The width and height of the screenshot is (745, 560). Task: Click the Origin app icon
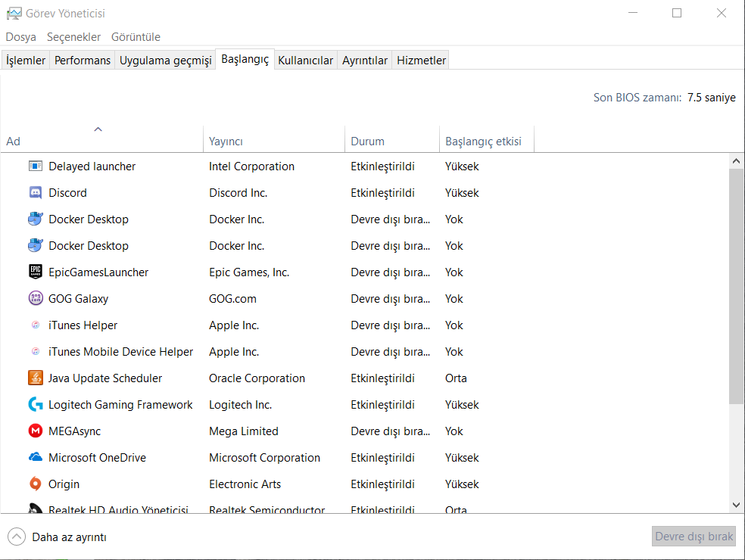coord(36,484)
